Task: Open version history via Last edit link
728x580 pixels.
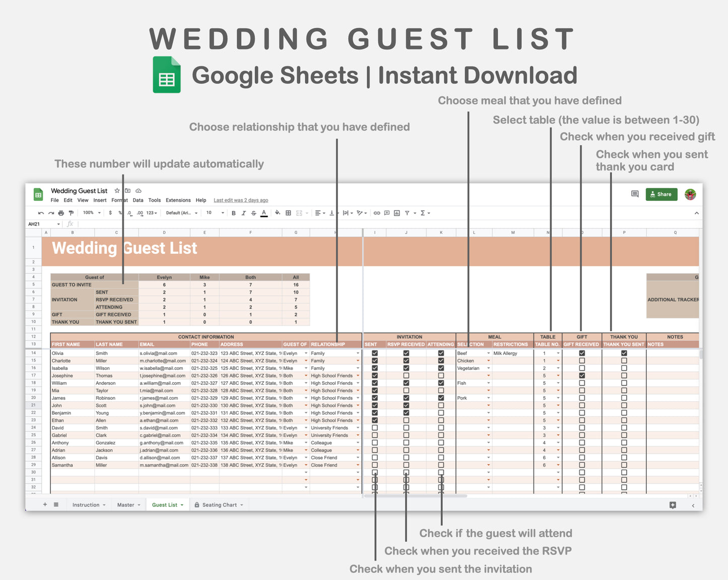Action: 240,200
